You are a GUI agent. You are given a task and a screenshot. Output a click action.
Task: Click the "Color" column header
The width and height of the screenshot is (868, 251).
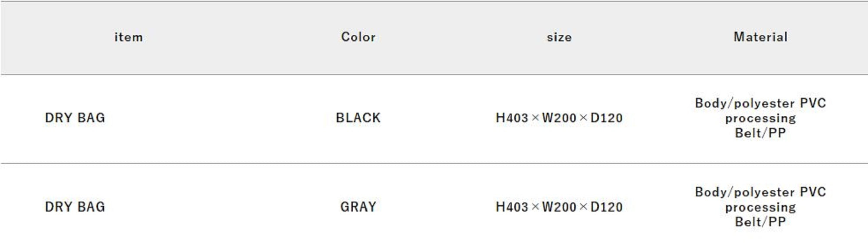(x=358, y=37)
